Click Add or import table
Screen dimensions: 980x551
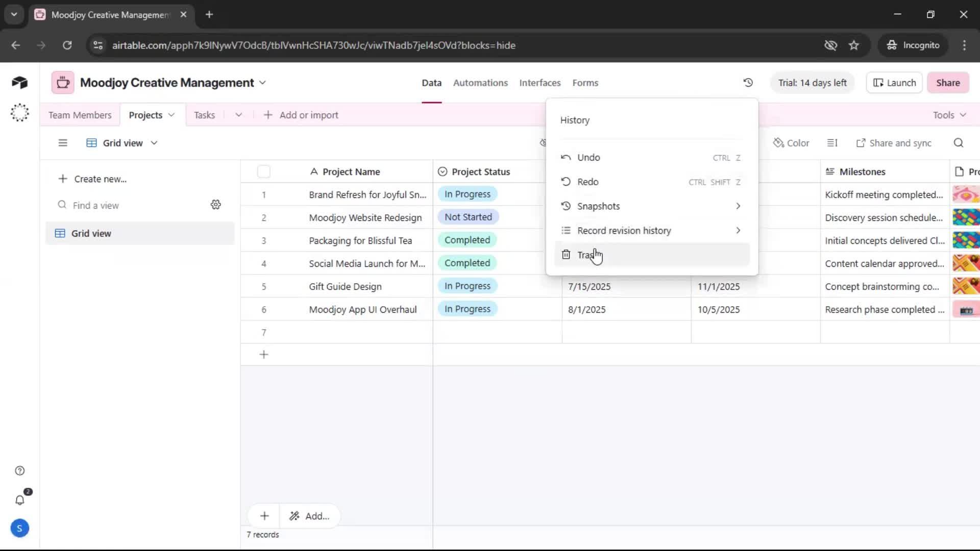click(x=301, y=115)
